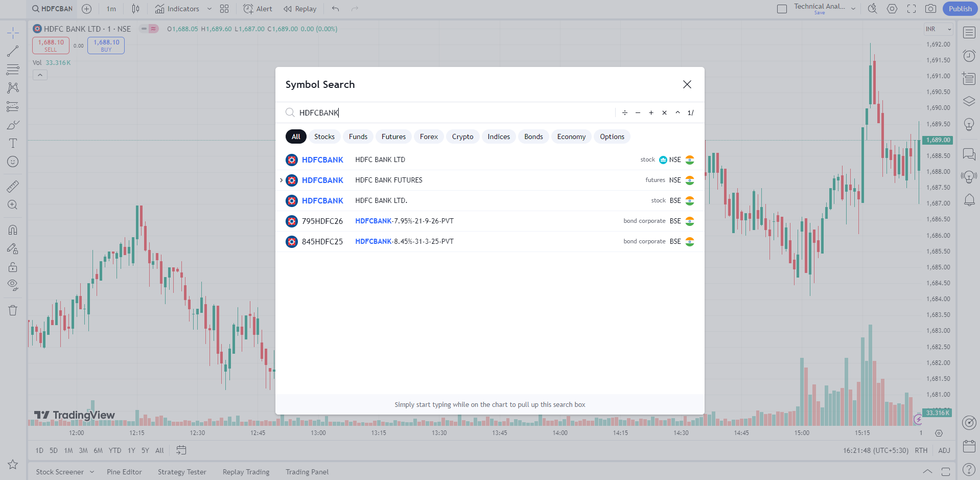Toggle RTH regular trading hours
Image resolution: width=980 pixels, height=480 pixels.
pyautogui.click(x=921, y=450)
